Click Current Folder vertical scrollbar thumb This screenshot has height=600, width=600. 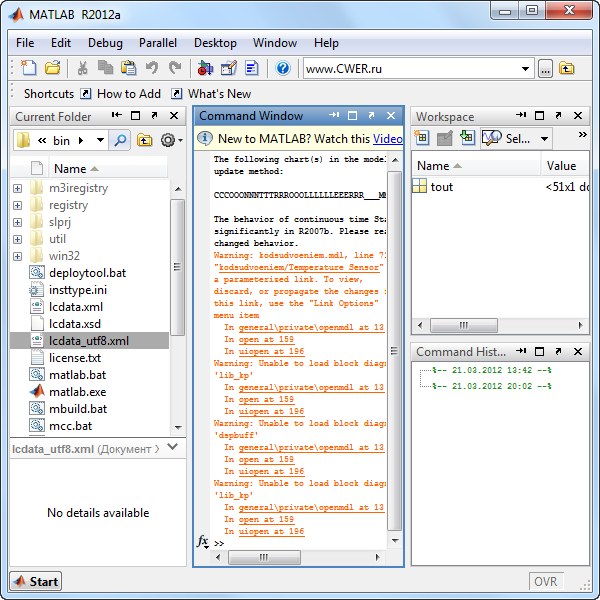(x=178, y=267)
